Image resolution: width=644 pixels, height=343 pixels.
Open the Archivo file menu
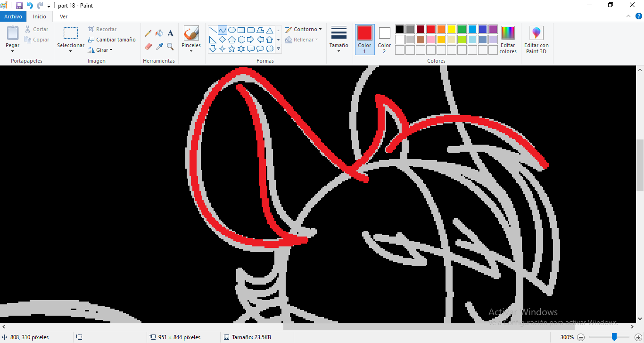(13, 16)
